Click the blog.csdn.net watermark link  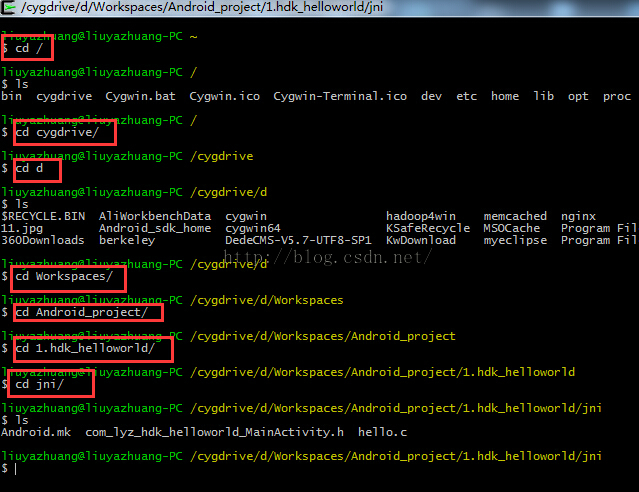point(327,257)
